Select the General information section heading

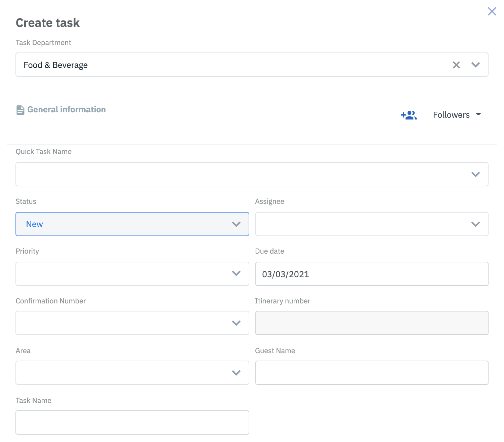pos(67,110)
